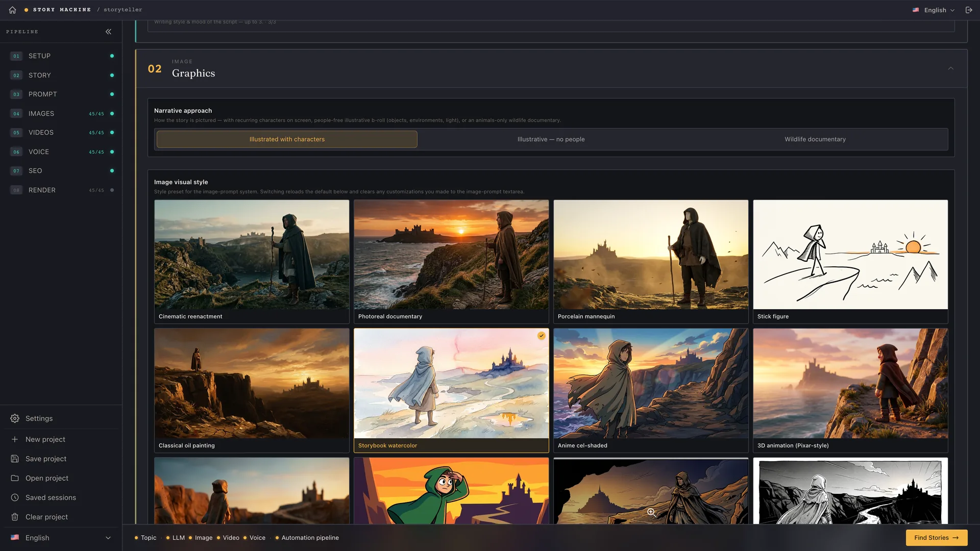Screen dimensions: 980x551
Task: Click Open project in sidebar
Action: click(x=47, y=478)
